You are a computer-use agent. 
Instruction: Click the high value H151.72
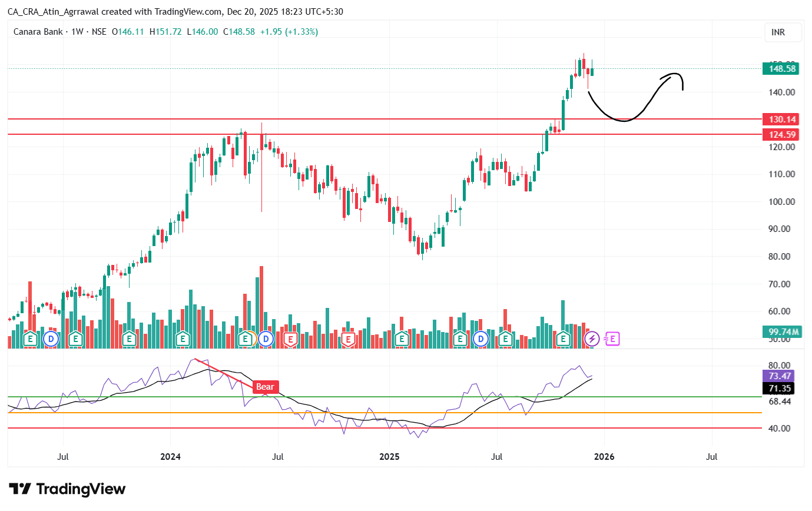tap(165, 32)
